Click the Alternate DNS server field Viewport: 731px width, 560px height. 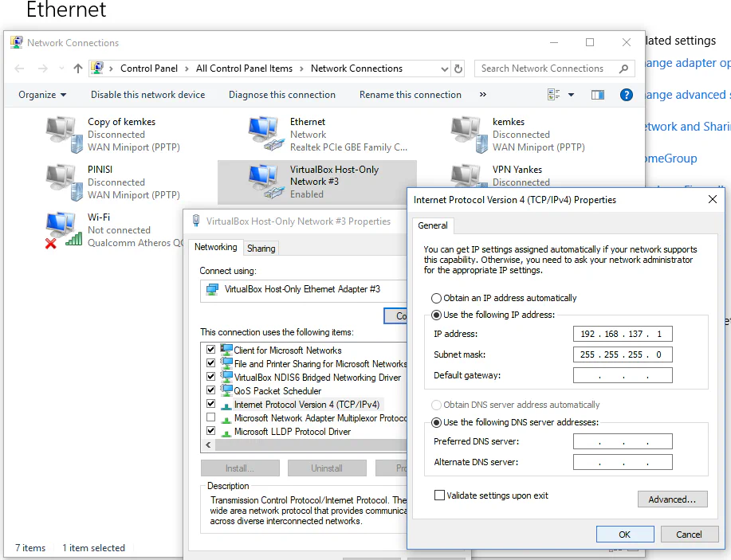coord(623,462)
